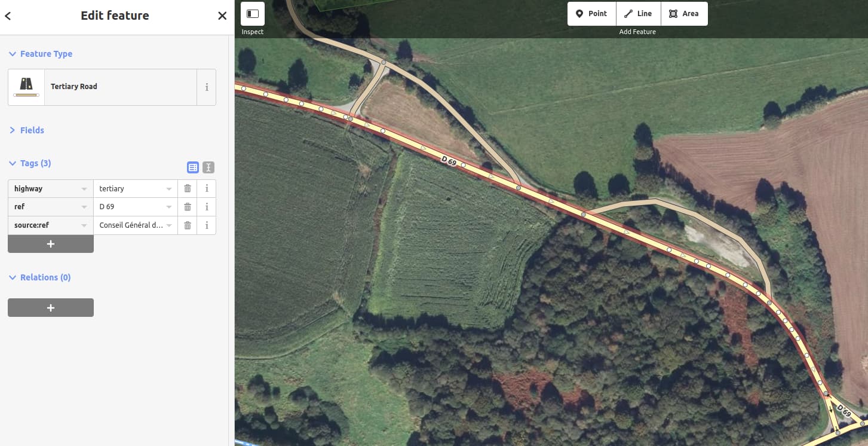
Task: Open info for Tertiary Road feature type
Action: [207, 87]
